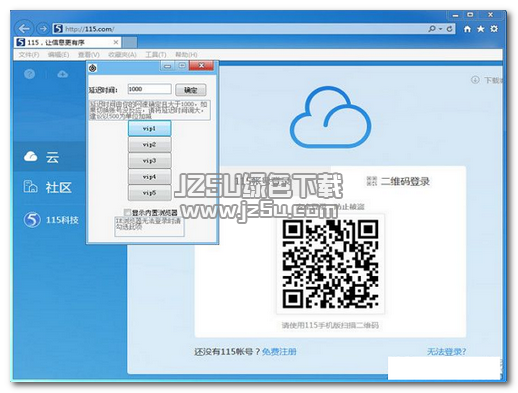The image size is (518, 393).
Task: Go back using the browser back arrow
Action: [x=24, y=29]
